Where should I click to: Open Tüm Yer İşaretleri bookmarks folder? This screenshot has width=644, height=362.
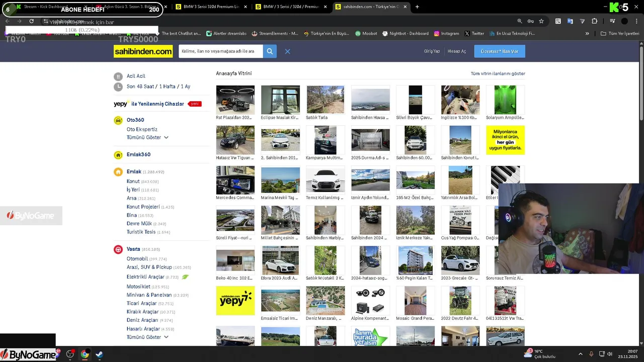(x=620, y=34)
